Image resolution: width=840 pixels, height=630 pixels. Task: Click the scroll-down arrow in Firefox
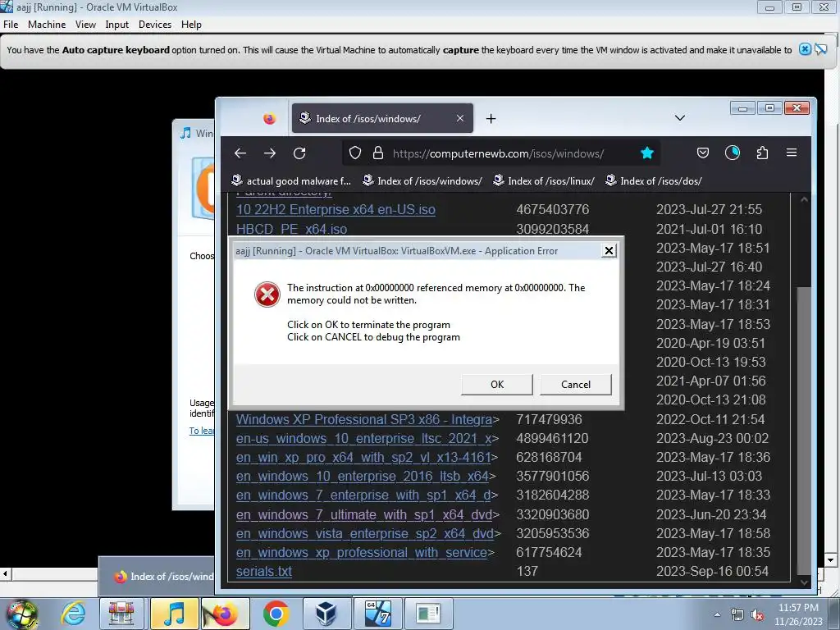click(x=804, y=582)
